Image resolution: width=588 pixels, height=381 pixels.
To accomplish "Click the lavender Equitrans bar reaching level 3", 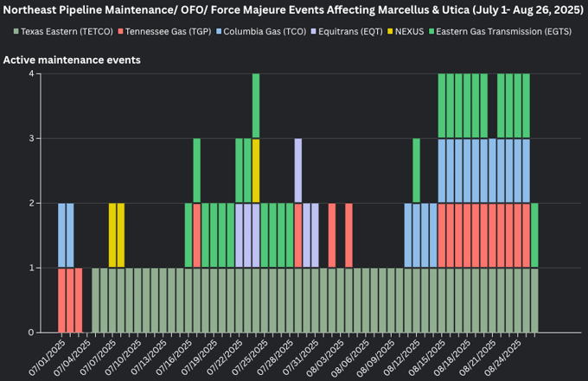I will (298, 171).
